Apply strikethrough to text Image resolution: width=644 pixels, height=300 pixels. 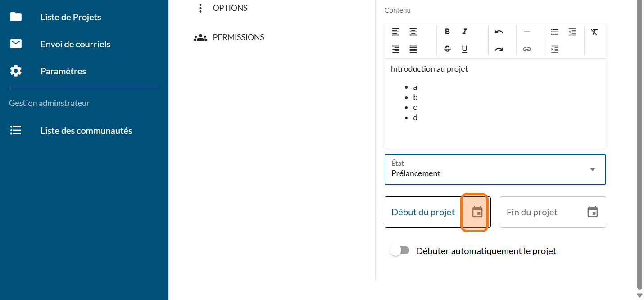[x=447, y=49]
